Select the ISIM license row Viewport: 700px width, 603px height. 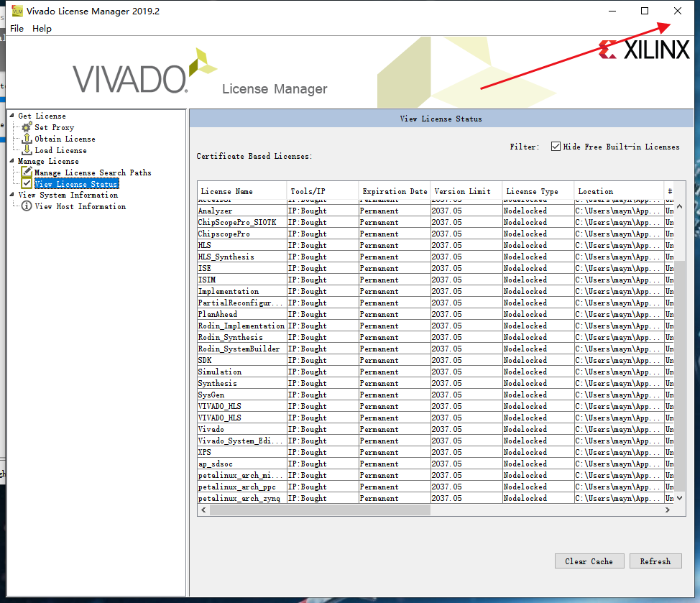pos(436,280)
